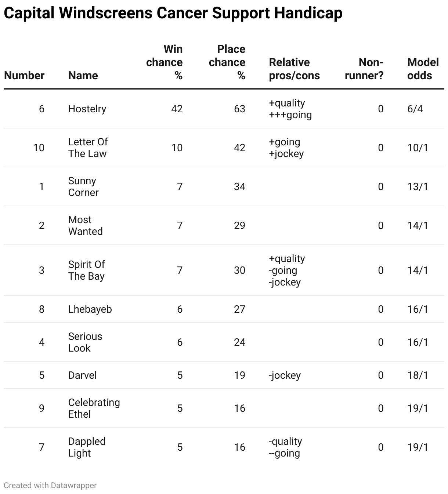Click the Place chance % header
448x494 pixels.
227,62
